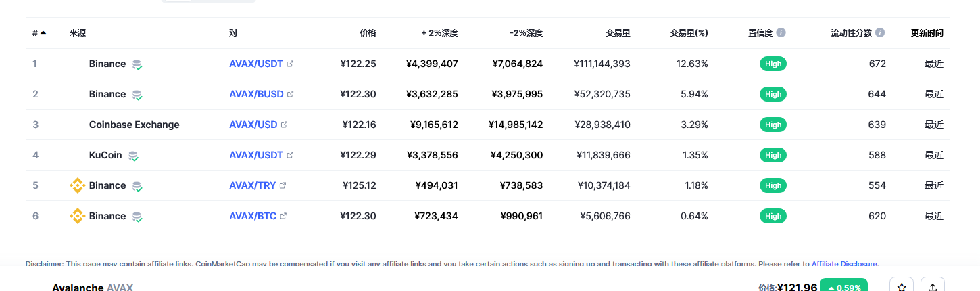
Task: Sort by the 来源 column header
Action: [x=78, y=32]
